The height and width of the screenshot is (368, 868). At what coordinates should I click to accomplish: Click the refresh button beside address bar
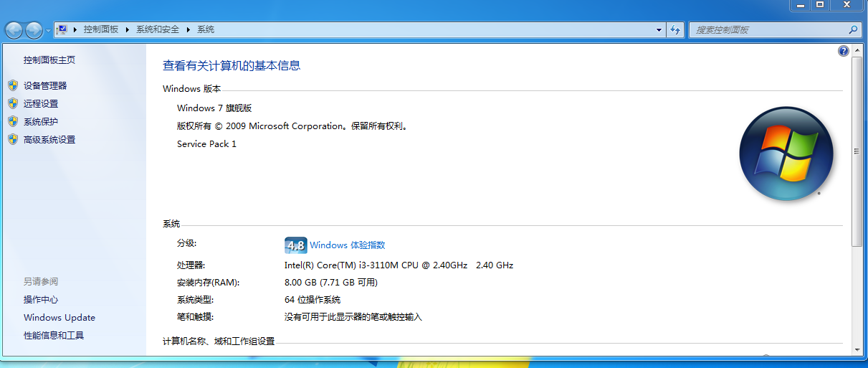pyautogui.click(x=674, y=30)
